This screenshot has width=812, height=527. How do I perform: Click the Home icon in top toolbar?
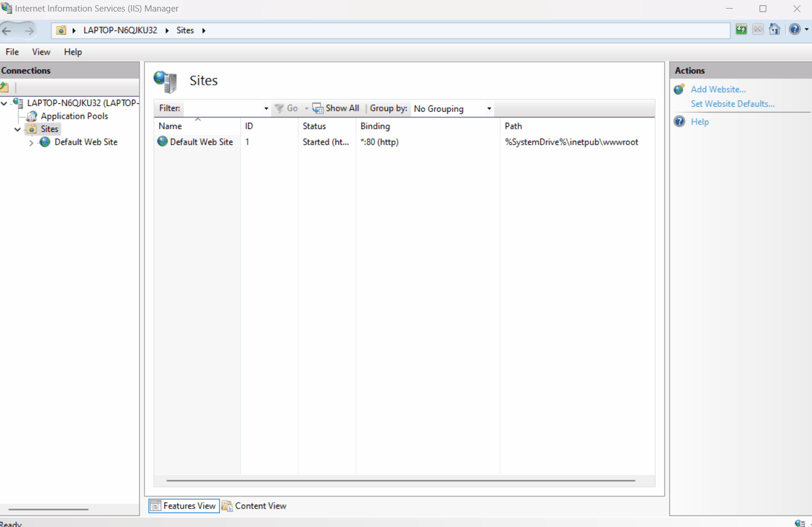click(x=774, y=29)
